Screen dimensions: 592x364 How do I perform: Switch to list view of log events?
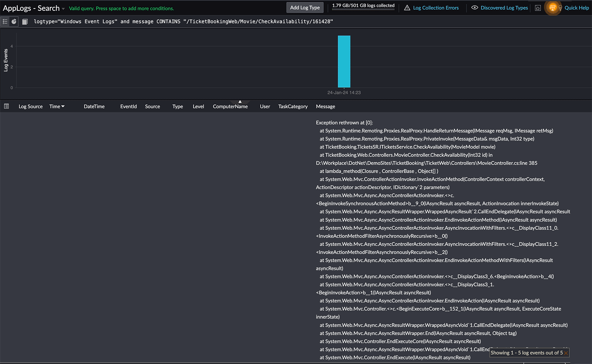point(5,21)
